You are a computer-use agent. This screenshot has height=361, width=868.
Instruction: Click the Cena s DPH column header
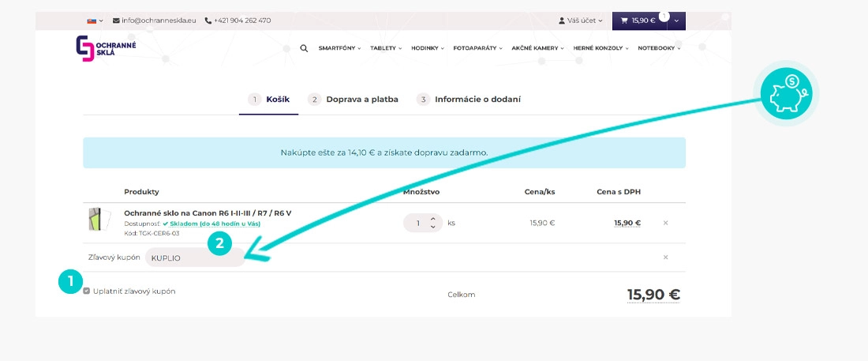coord(619,192)
